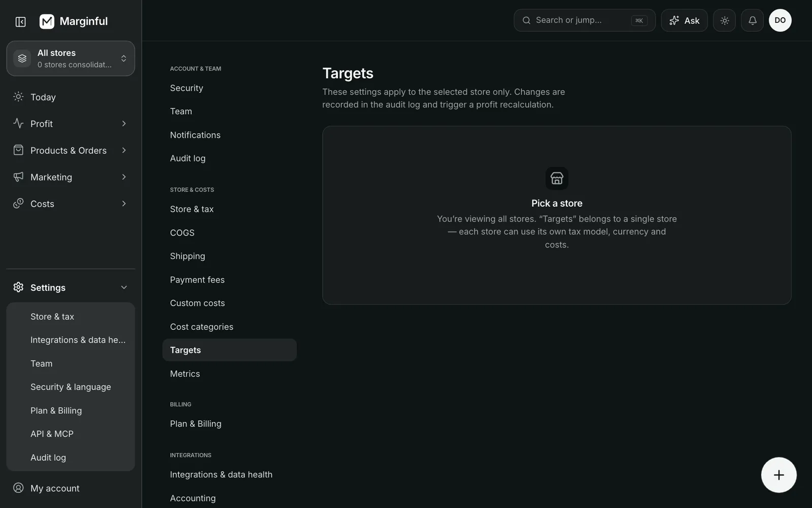Open the COGS settings page
The width and height of the screenshot is (812, 508).
pos(229,233)
